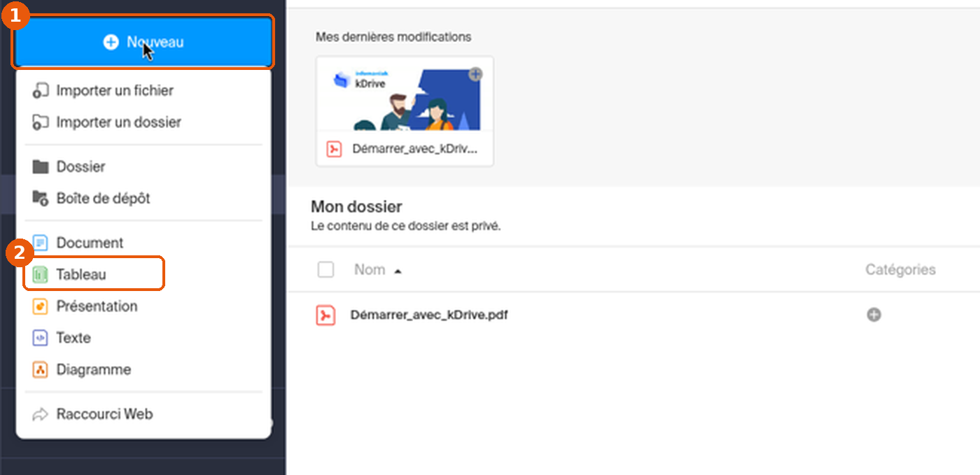Click the Catégories column header
The height and width of the screenshot is (475, 980).
[x=900, y=269]
